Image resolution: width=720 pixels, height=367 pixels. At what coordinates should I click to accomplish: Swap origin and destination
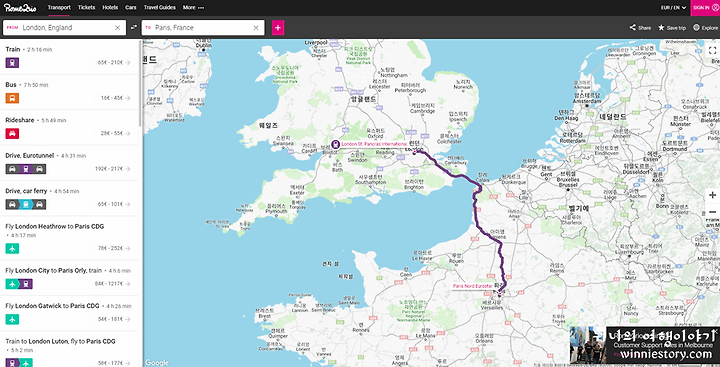click(134, 28)
